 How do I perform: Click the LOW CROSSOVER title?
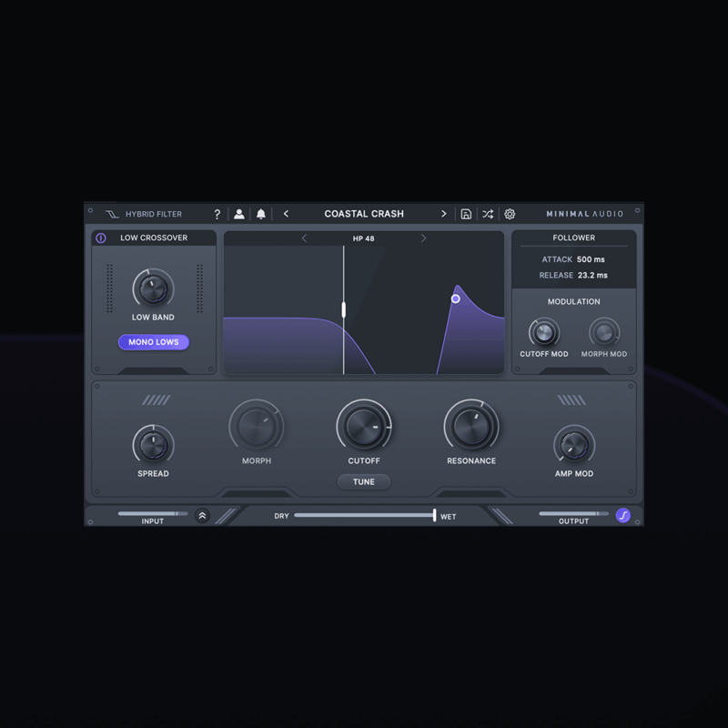click(154, 238)
